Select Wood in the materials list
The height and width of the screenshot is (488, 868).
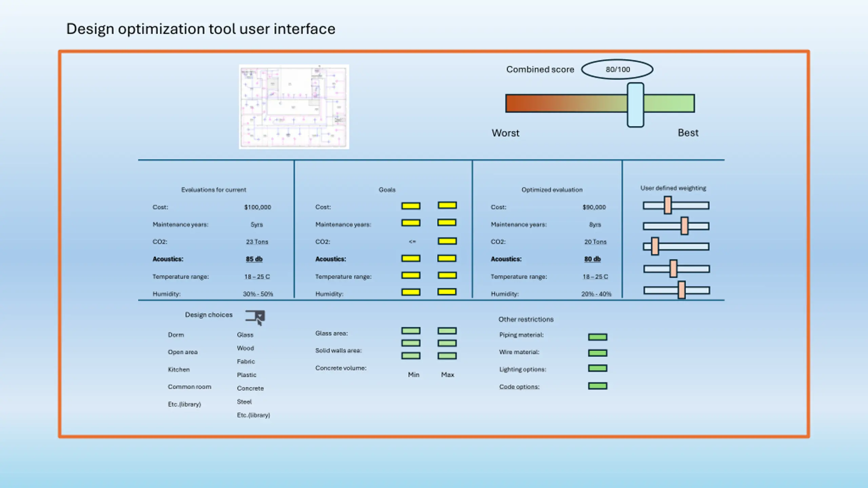(x=245, y=348)
